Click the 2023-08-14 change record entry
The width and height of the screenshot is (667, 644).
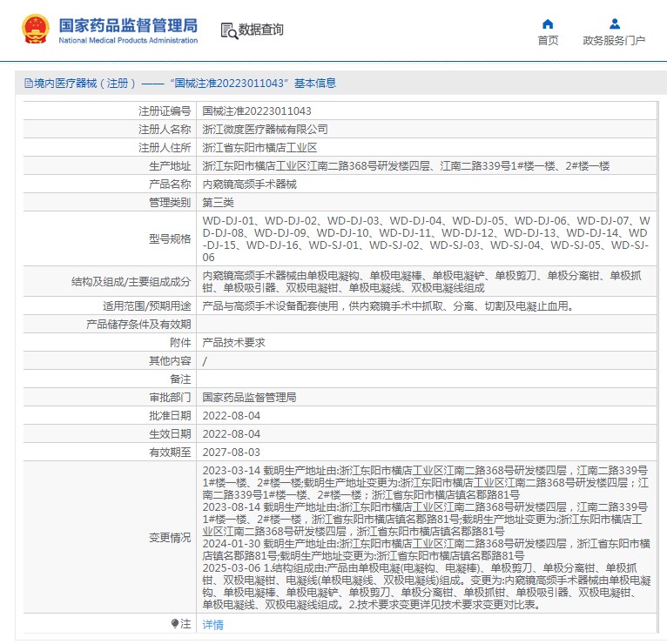[426, 519]
